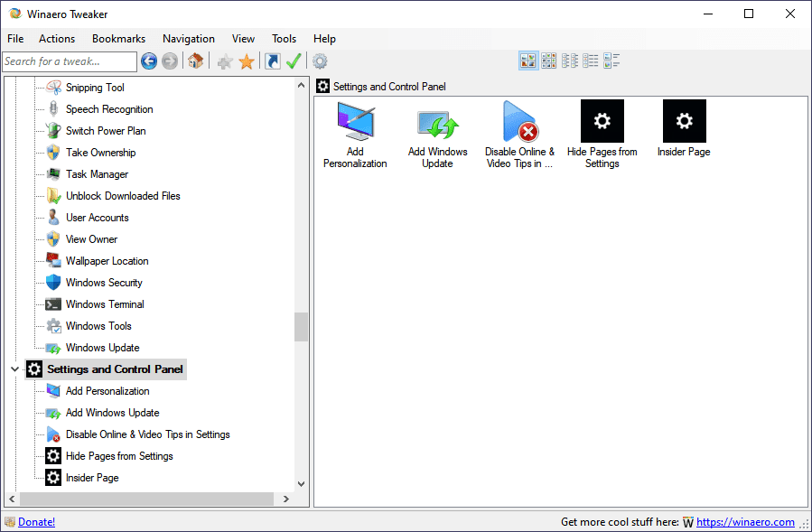
Task: Open the Navigation menu
Action: pos(189,39)
